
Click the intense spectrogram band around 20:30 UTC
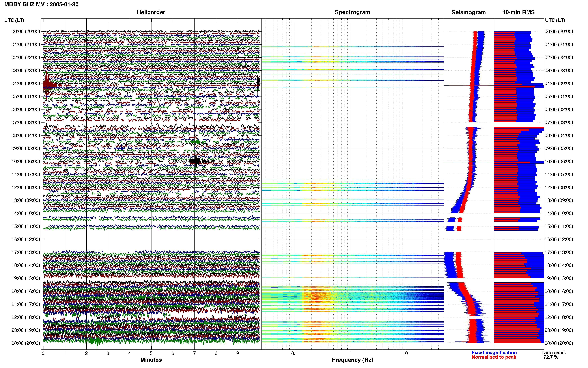[x=353, y=298]
